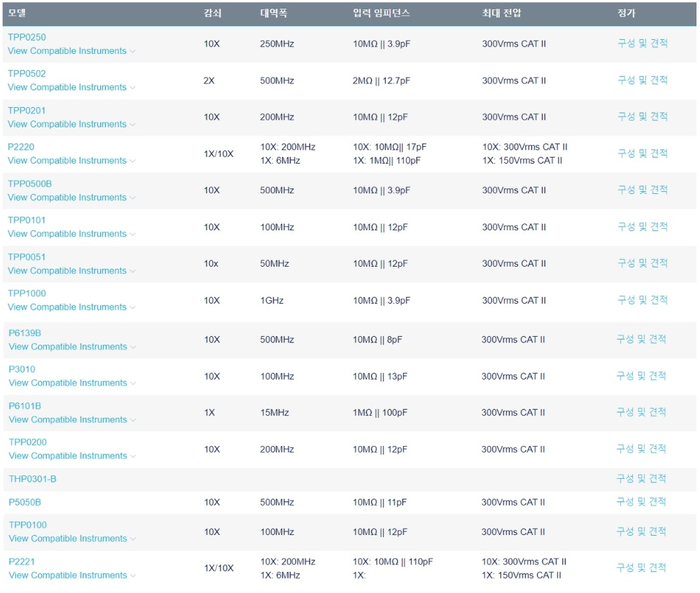This screenshot has height=593, width=700.
Task: Select the 1GHz bandwidth cell
Action: pyautogui.click(x=272, y=300)
